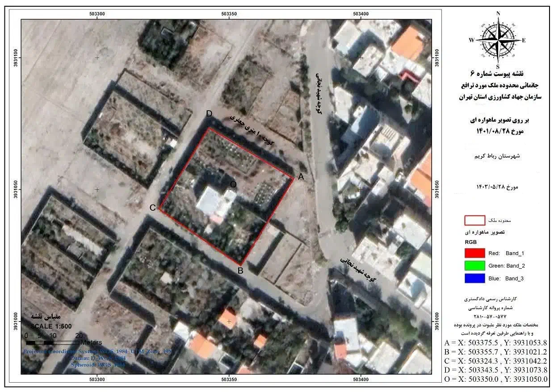
Task: Click the black-and-white scale bar graphic
Action: click(52, 342)
